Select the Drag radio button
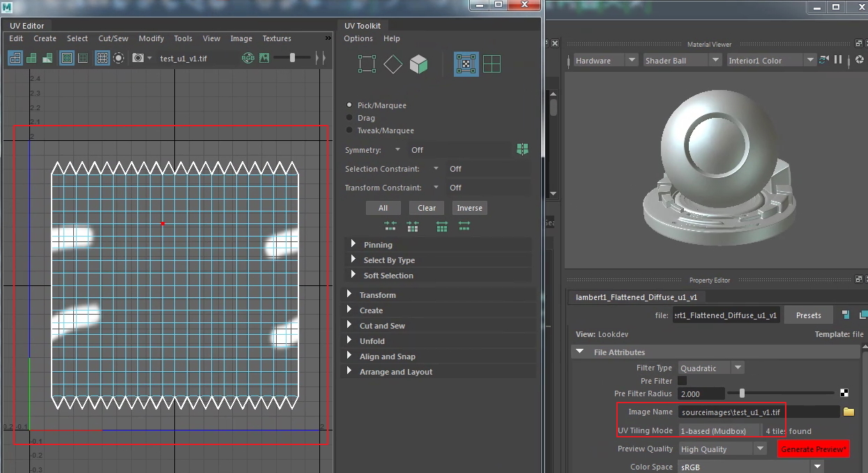The height and width of the screenshot is (473, 868). (350, 118)
